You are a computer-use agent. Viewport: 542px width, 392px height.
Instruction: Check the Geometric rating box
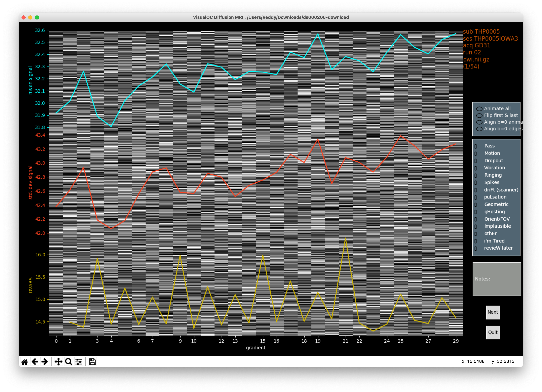coord(476,205)
